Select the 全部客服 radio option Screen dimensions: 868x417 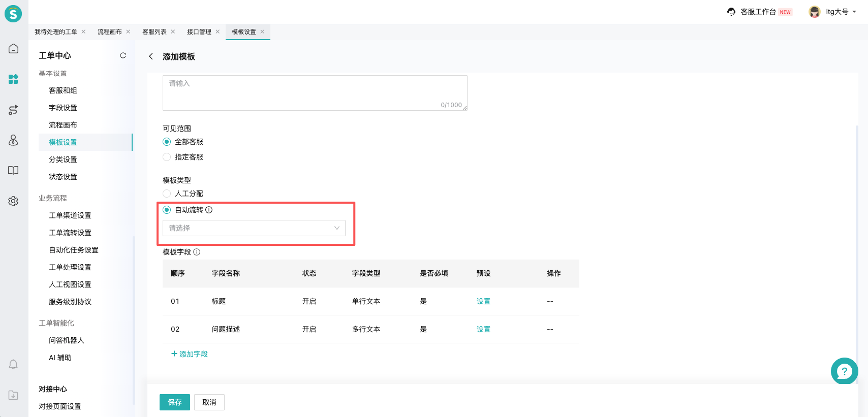(167, 142)
